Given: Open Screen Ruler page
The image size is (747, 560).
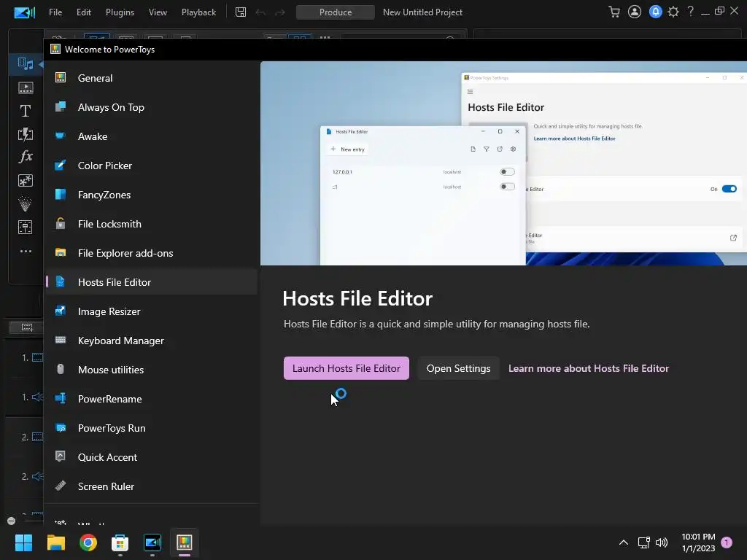Looking at the screenshot, I should pos(152,486).
